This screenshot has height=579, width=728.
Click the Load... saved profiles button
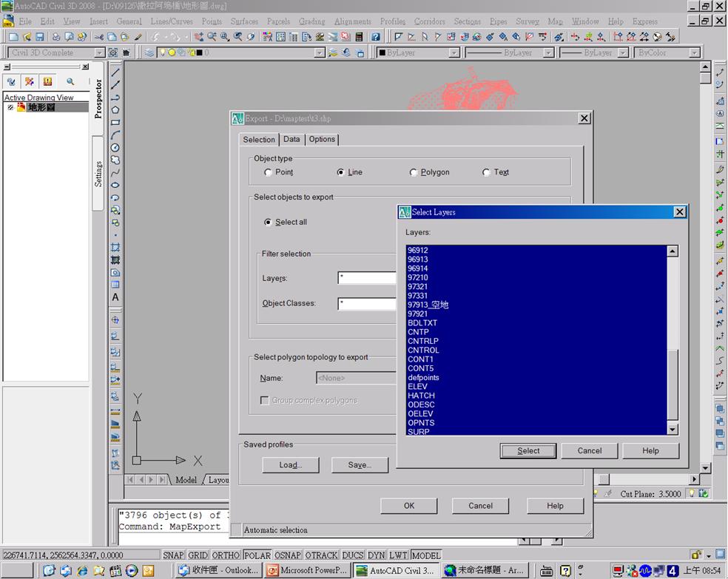click(291, 465)
